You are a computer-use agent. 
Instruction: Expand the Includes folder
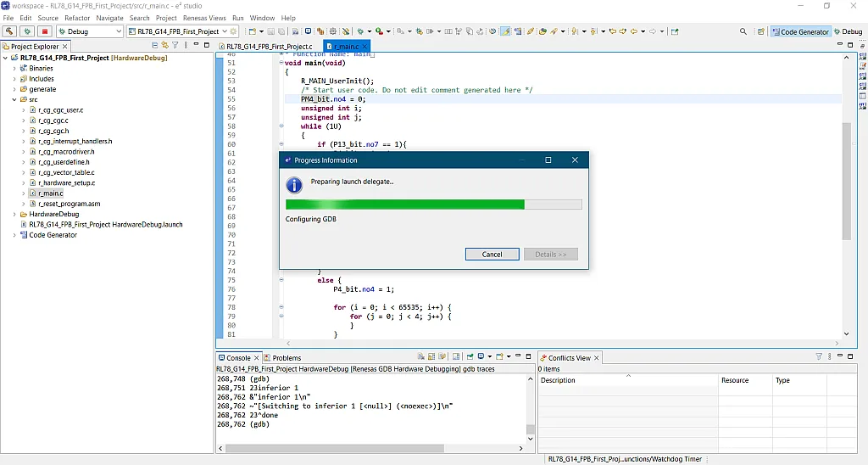(14, 79)
